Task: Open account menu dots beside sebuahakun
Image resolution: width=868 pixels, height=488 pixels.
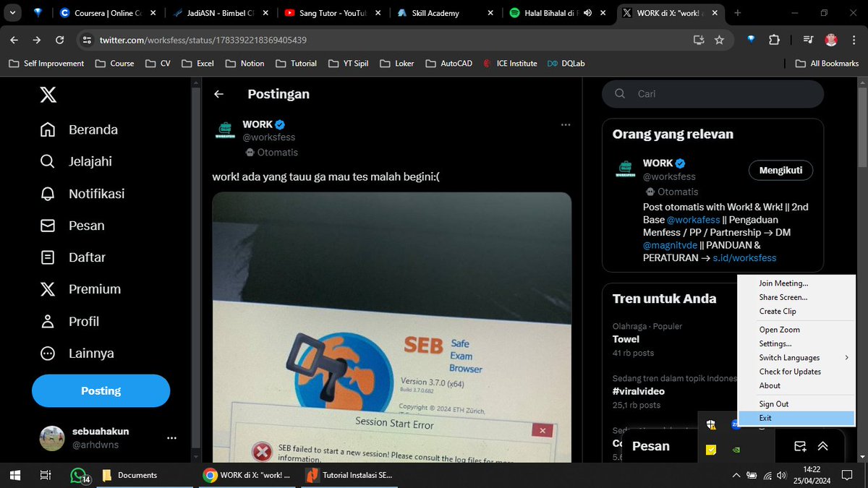Action: point(171,438)
